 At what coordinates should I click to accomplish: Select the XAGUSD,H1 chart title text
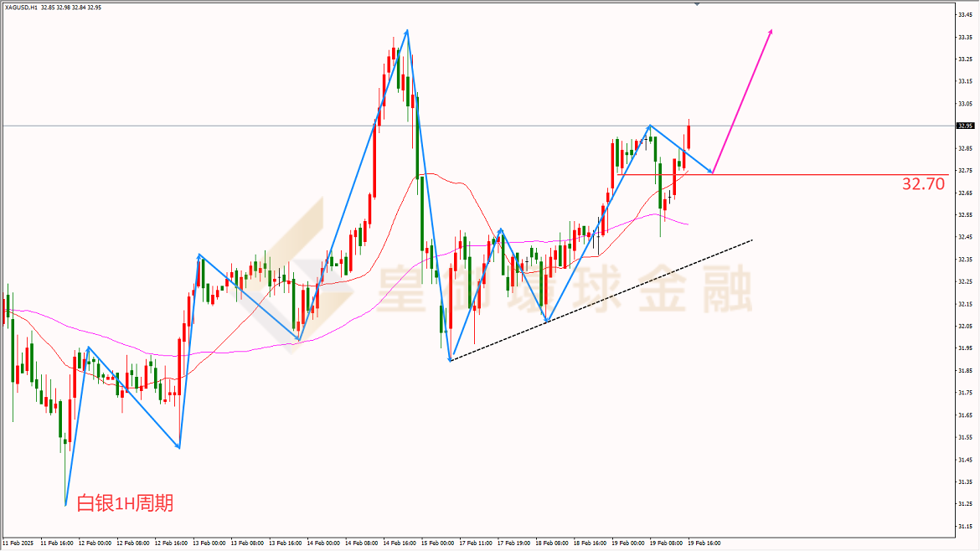point(21,8)
